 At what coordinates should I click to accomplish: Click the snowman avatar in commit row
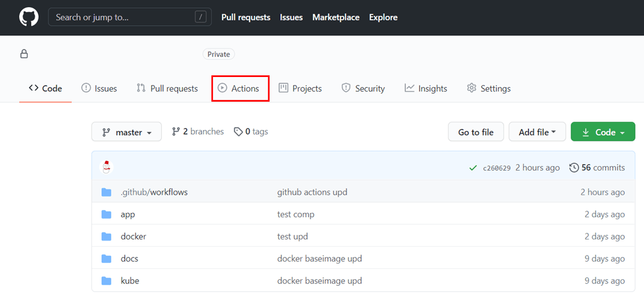[x=107, y=167]
